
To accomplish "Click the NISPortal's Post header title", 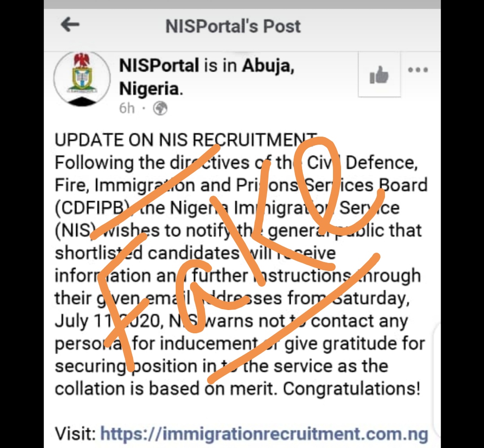I will point(233,26).
